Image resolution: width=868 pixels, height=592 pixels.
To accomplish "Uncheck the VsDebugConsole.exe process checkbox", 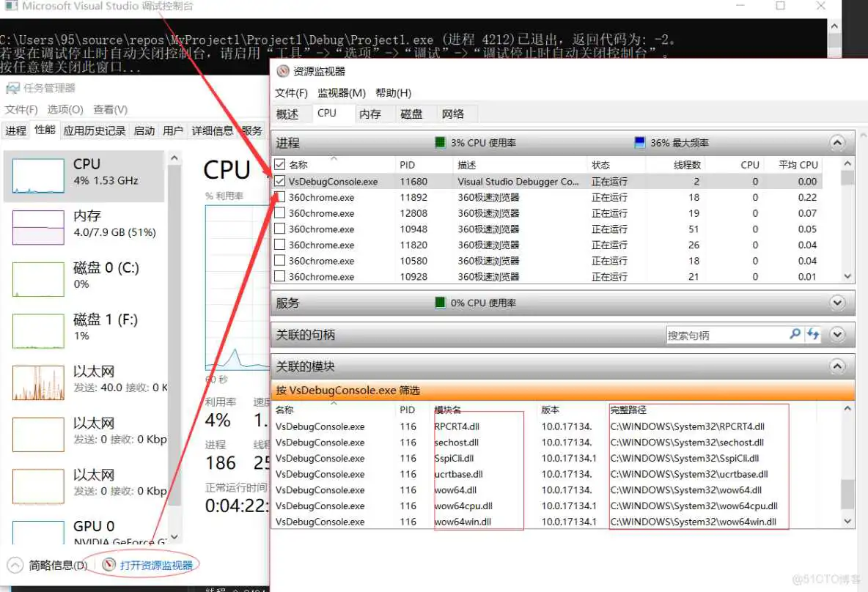I will [x=279, y=181].
